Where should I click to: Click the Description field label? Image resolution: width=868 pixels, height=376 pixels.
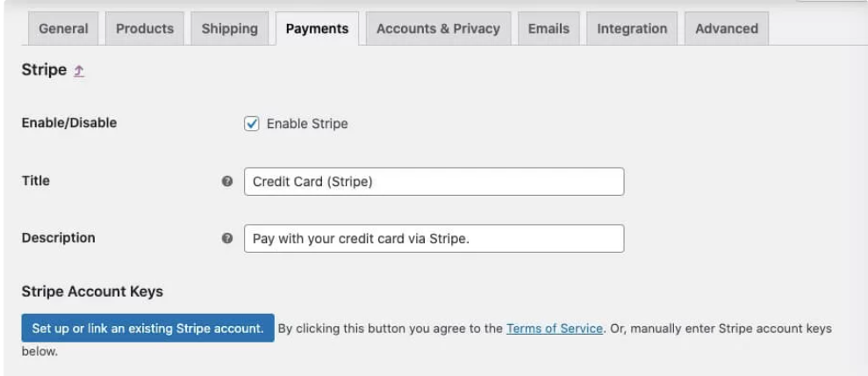pos(58,237)
